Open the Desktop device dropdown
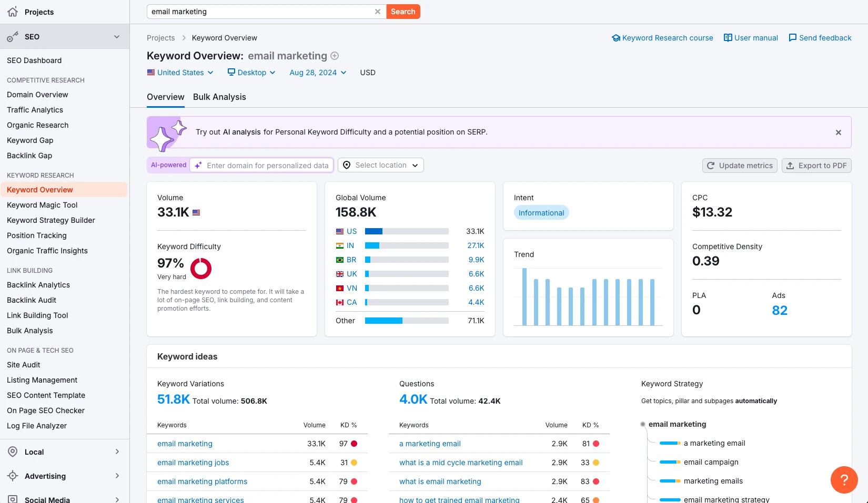 [x=251, y=73]
